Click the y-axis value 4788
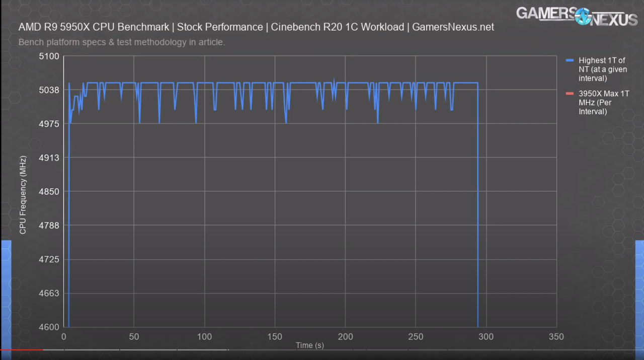The width and height of the screenshot is (644, 360). pos(49,225)
